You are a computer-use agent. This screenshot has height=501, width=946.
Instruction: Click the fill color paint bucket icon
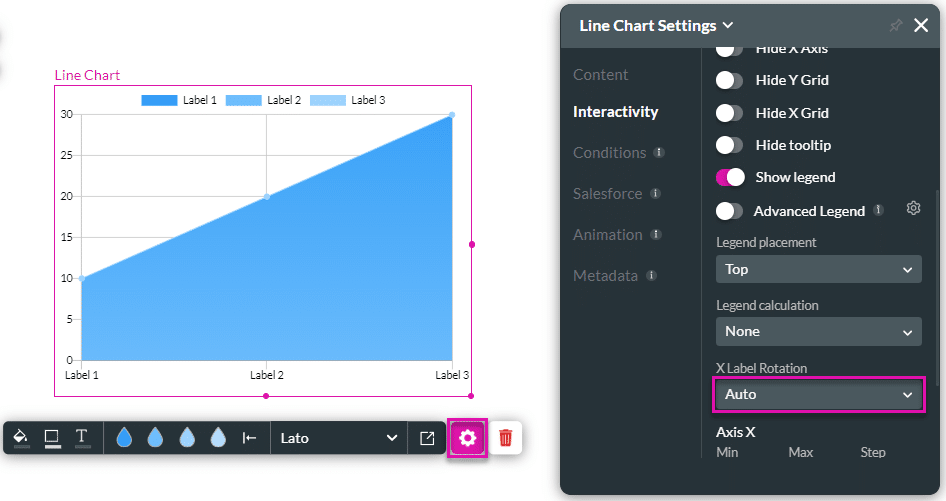click(x=21, y=438)
